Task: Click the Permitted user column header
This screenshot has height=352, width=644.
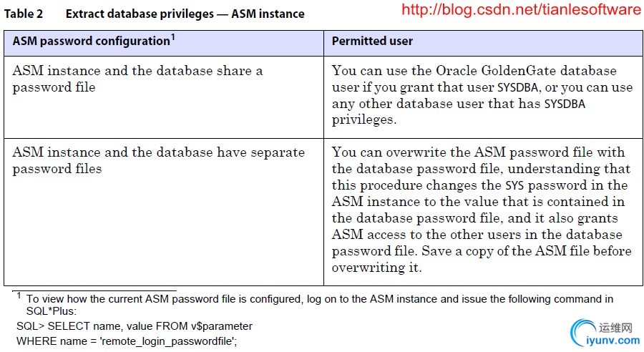Action: point(483,43)
